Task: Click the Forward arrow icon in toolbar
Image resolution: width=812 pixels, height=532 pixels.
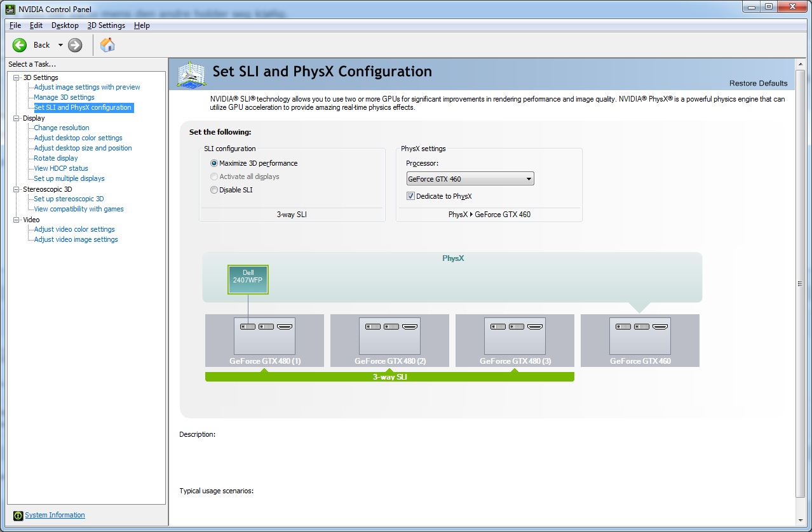Action: click(x=75, y=44)
